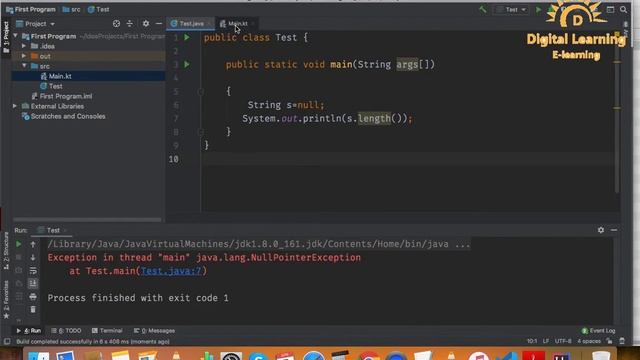Place cursor on empty line 10
This screenshot has width=640, height=360.
coord(408,159)
